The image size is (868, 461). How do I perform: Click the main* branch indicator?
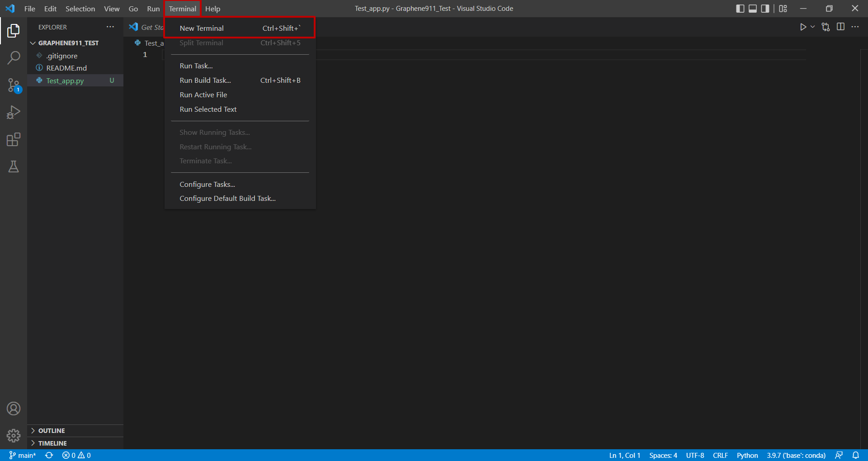[x=23, y=455]
